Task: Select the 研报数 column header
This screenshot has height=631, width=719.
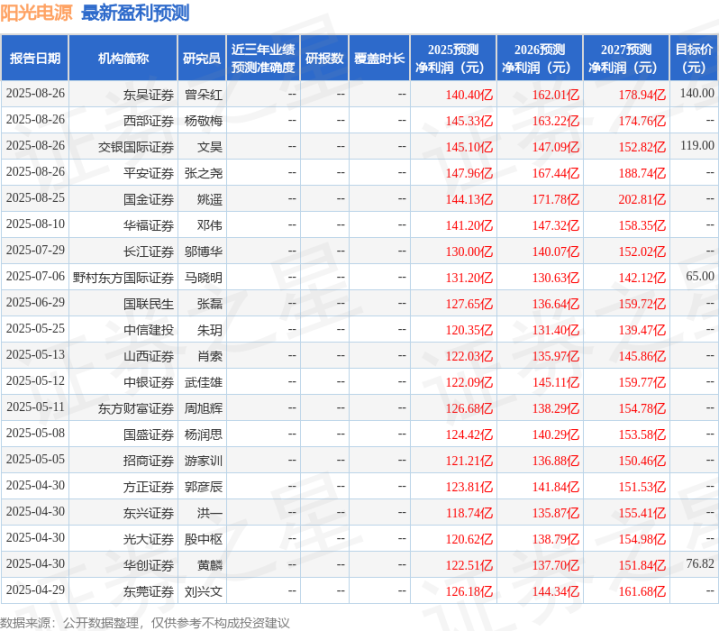Action: coord(325,58)
